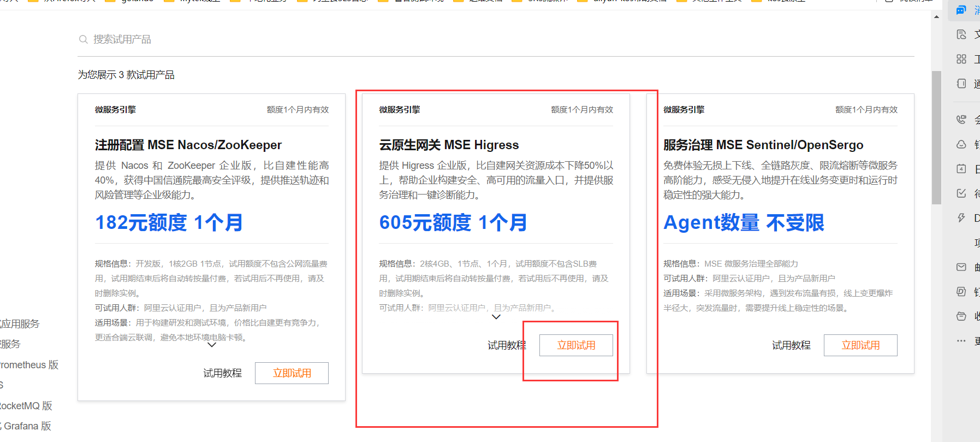Expand details chevron in MSE Higress card
The image size is (980, 442).
pyautogui.click(x=496, y=317)
